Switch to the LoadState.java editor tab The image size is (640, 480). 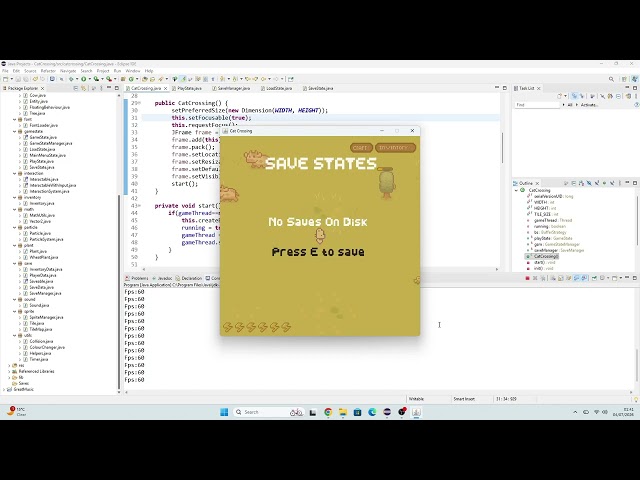277,88
